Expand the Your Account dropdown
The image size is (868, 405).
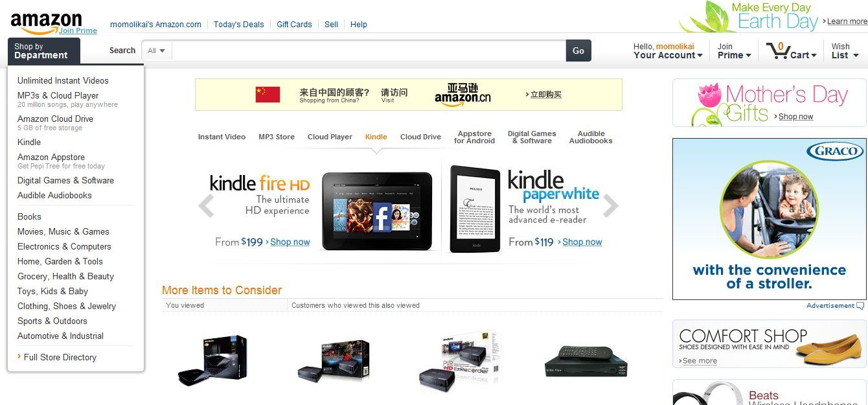coord(668,51)
